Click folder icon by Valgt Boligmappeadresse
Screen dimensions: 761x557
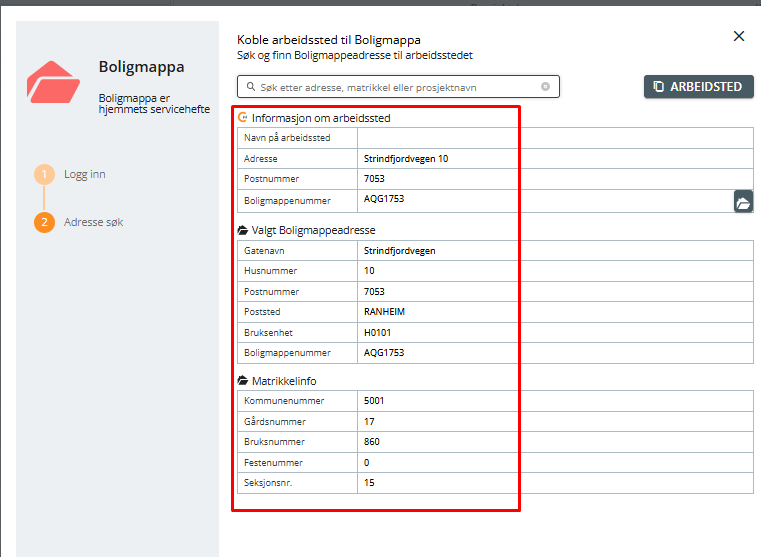pyautogui.click(x=243, y=230)
